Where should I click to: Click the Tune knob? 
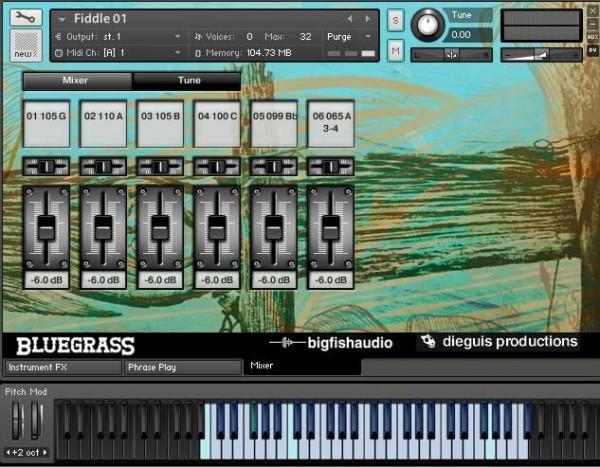[428, 25]
